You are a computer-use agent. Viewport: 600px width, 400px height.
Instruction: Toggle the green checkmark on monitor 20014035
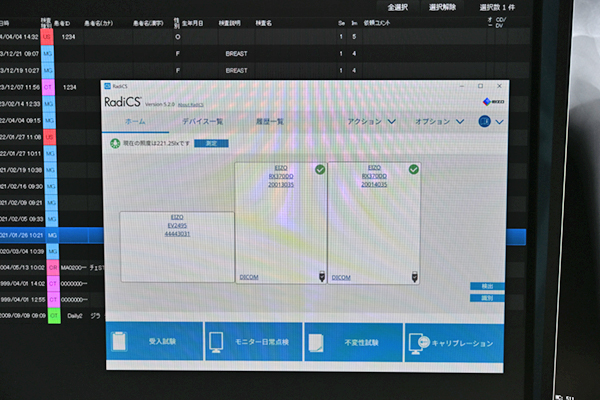pos(413,169)
